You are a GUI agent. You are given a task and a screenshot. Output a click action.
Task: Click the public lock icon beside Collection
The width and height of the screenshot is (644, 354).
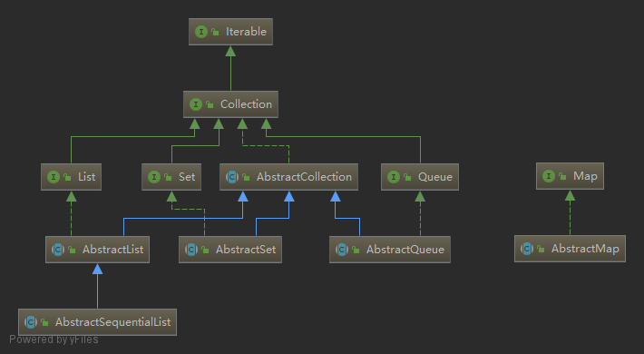click(210, 105)
